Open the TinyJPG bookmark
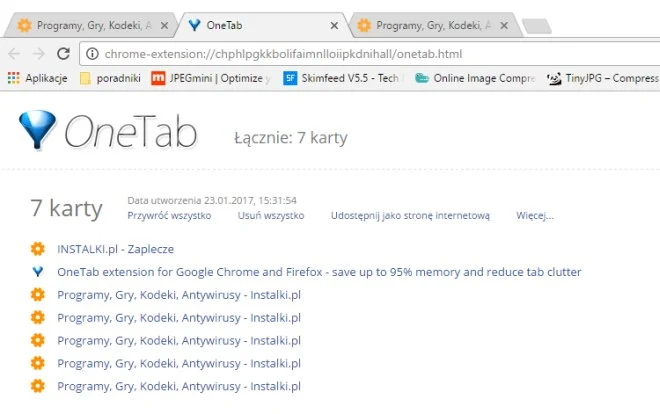The image size is (660, 414). tap(603, 78)
